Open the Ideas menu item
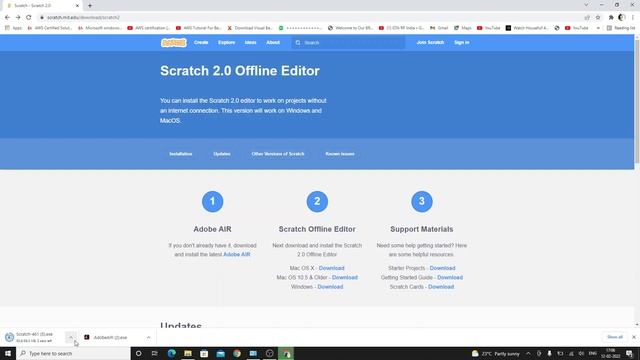The image size is (640, 360). tap(251, 42)
